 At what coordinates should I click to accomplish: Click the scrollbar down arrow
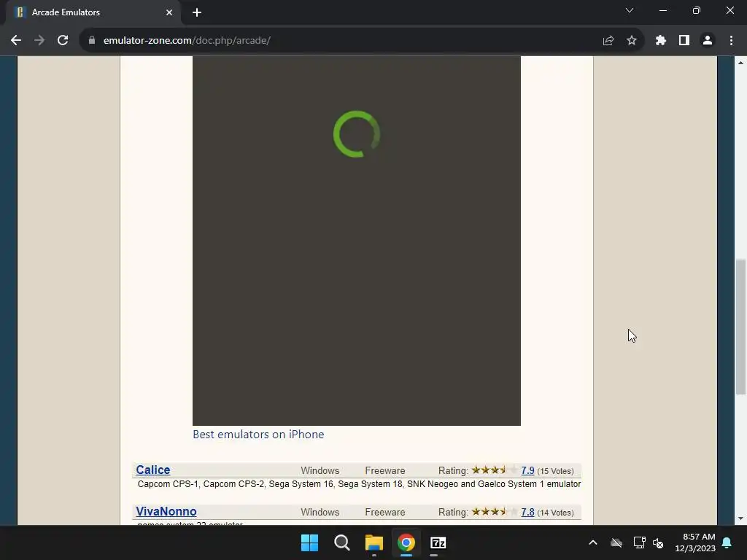[740, 518]
